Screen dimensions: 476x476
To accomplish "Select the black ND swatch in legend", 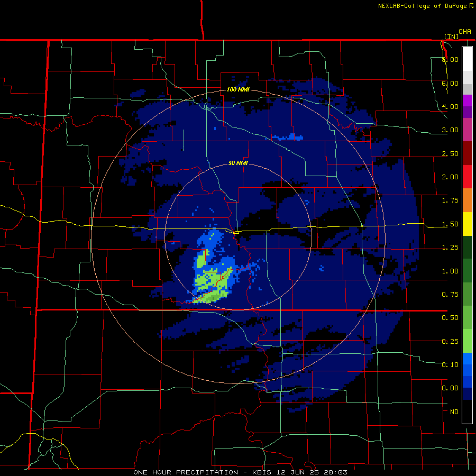I will click(467, 411).
